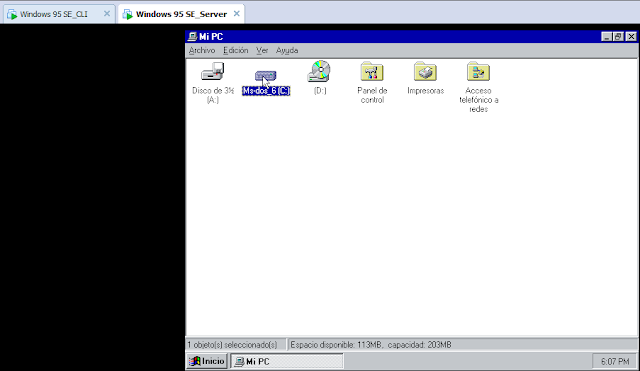Close the Windows 95 SE_CLI tab

pyautogui.click(x=107, y=14)
